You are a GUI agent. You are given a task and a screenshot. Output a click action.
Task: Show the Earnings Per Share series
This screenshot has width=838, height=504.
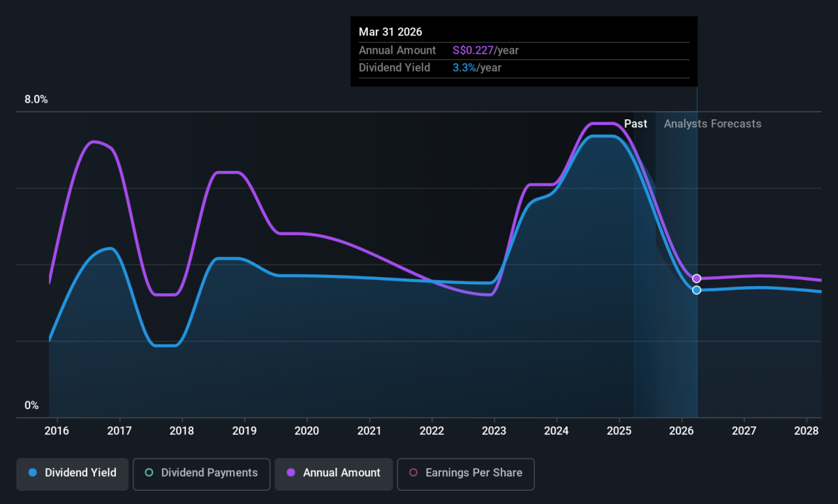pos(465,473)
